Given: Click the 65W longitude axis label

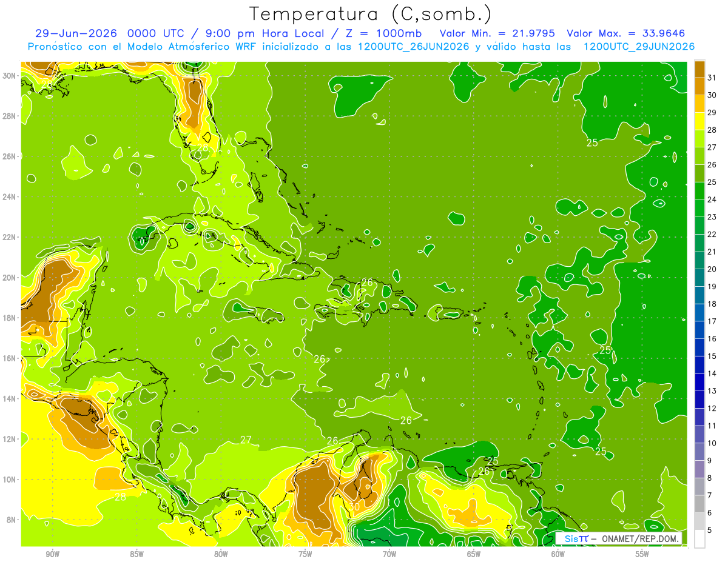Looking at the screenshot, I should (x=474, y=554).
